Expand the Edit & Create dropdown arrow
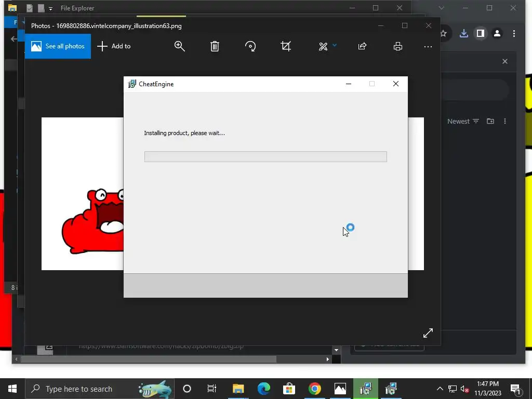The width and height of the screenshot is (532, 399). click(335, 45)
